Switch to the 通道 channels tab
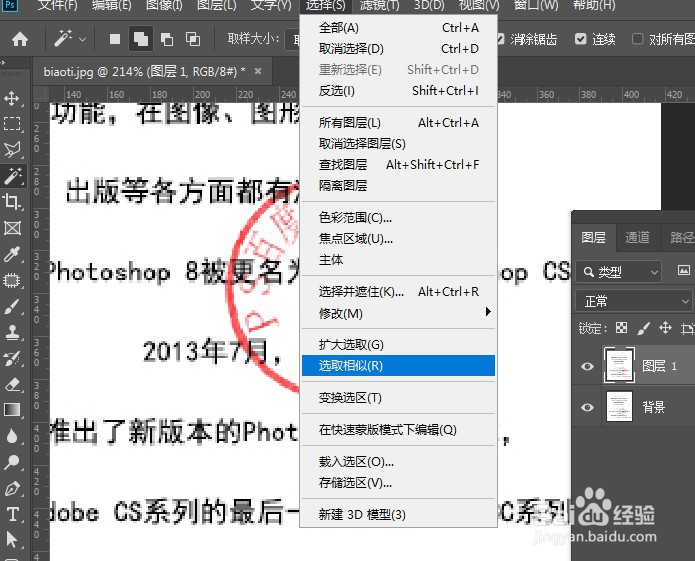This screenshot has width=695, height=561. pyautogui.click(x=637, y=238)
